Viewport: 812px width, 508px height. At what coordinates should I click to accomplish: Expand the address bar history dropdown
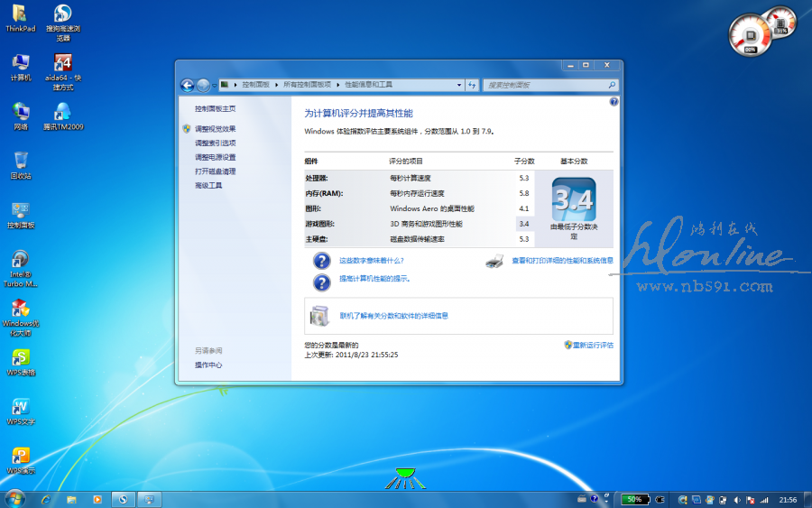pyautogui.click(x=457, y=85)
